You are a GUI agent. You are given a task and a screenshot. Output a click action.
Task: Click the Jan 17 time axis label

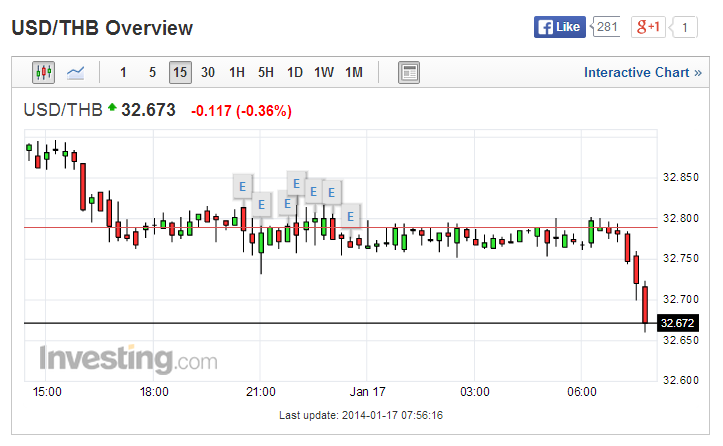(367, 392)
